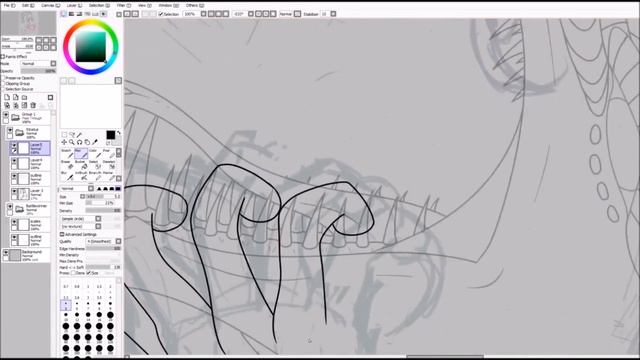
Task: Hide the Group 1 folder
Action: click(x=6, y=115)
